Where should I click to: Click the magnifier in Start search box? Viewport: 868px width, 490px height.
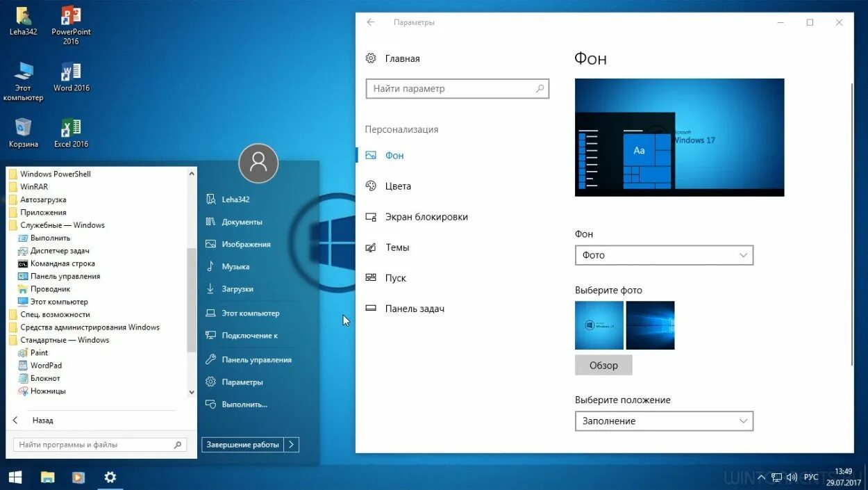click(x=178, y=445)
